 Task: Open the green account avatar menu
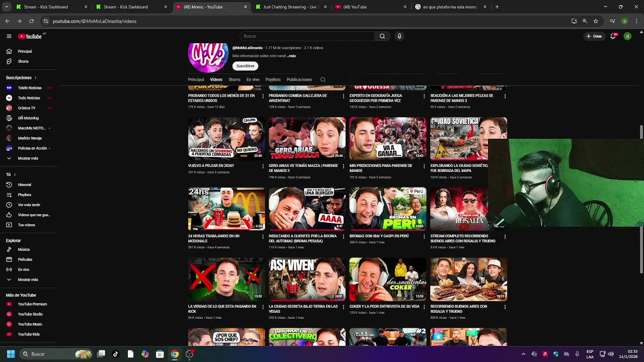point(627,36)
